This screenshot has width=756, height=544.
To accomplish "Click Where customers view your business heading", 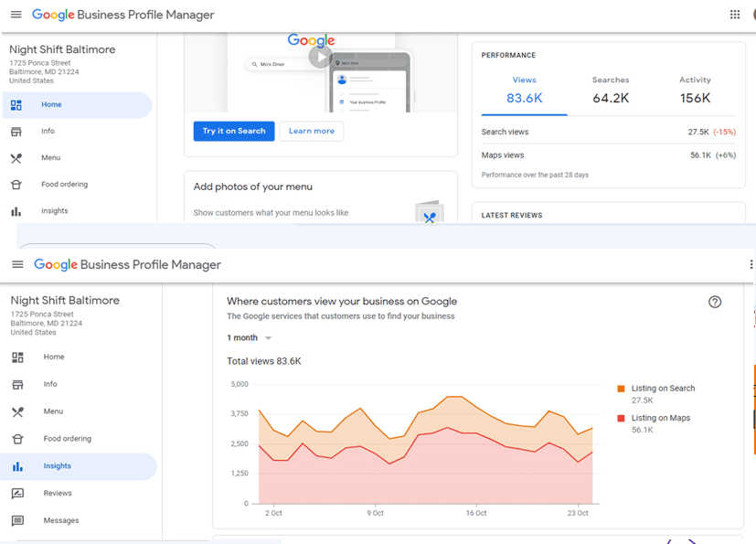I will tap(342, 302).
